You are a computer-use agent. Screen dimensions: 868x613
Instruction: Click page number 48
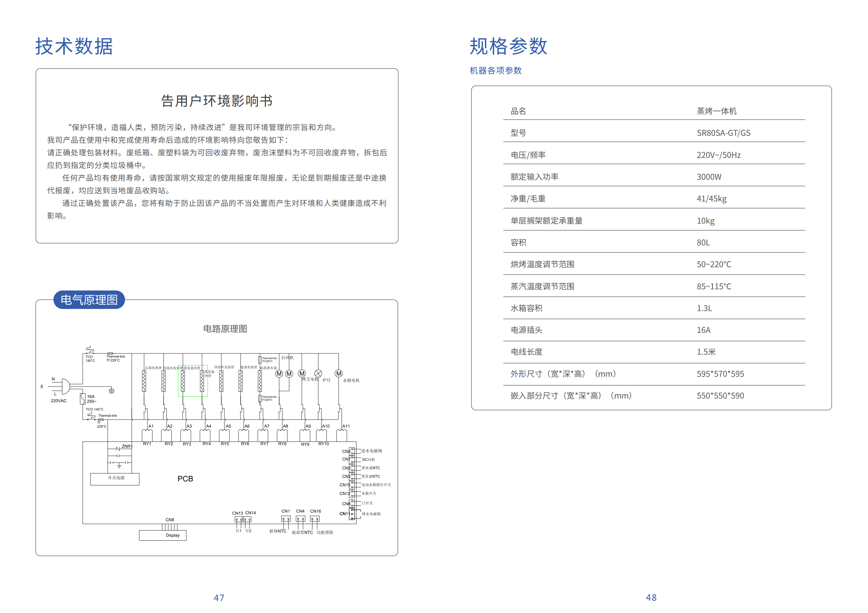pyautogui.click(x=651, y=598)
